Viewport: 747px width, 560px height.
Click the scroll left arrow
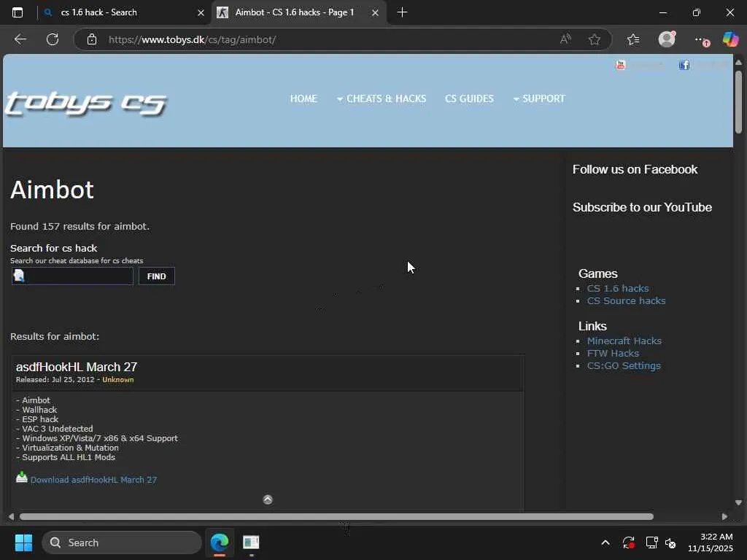(x=11, y=517)
